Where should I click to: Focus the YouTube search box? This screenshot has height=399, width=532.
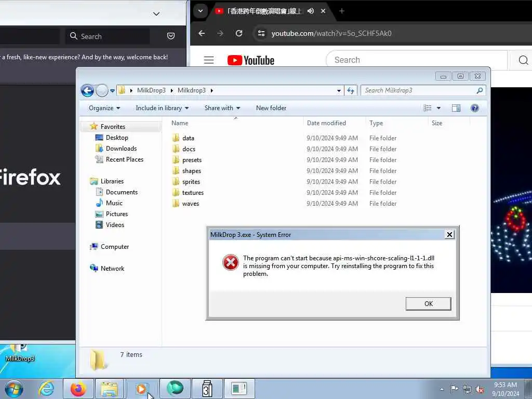pyautogui.click(x=417, y=60)
